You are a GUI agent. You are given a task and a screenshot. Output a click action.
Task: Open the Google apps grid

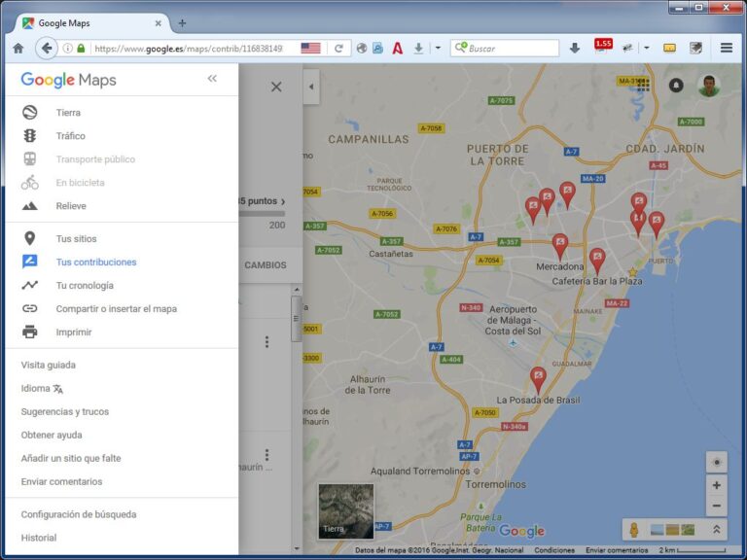tap(644, 86)
